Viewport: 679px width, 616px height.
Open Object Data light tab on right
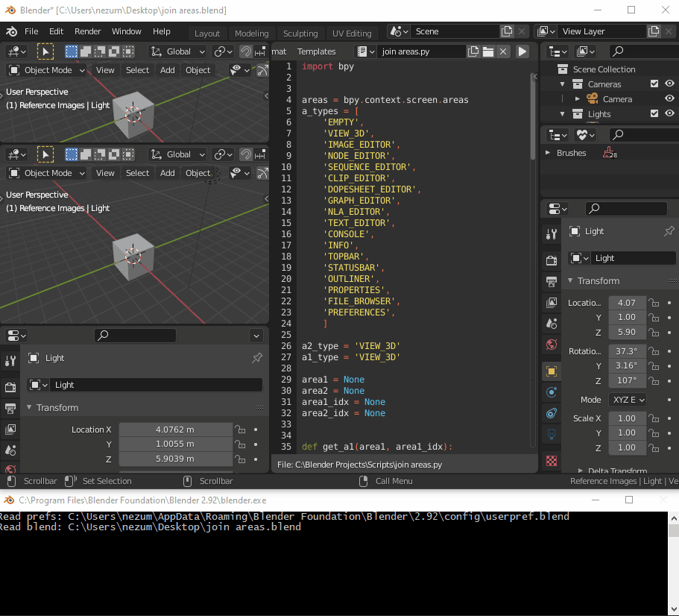[552, 434]
